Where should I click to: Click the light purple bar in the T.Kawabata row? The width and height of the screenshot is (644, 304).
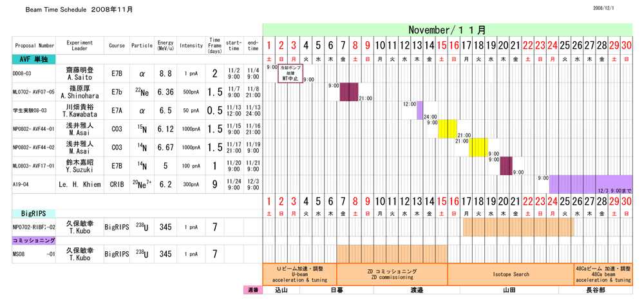tap(420, 111)
